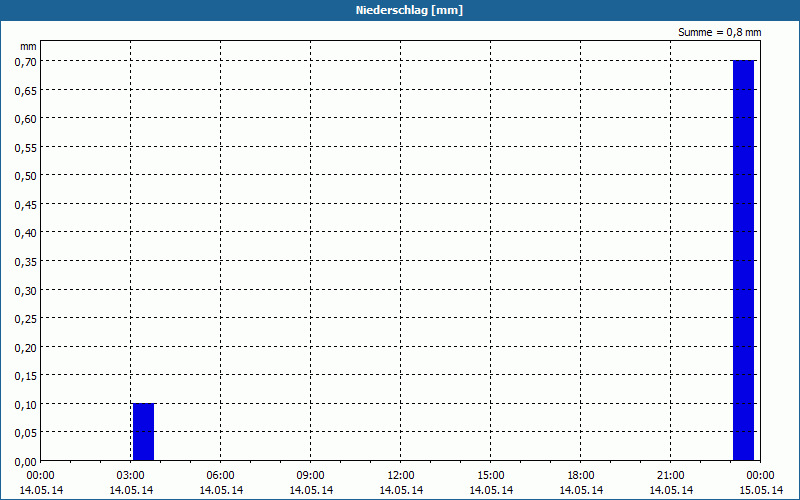The image size is (800, 500).
Task: Click the 0,65 y-axis value
Action: (26, 91)
